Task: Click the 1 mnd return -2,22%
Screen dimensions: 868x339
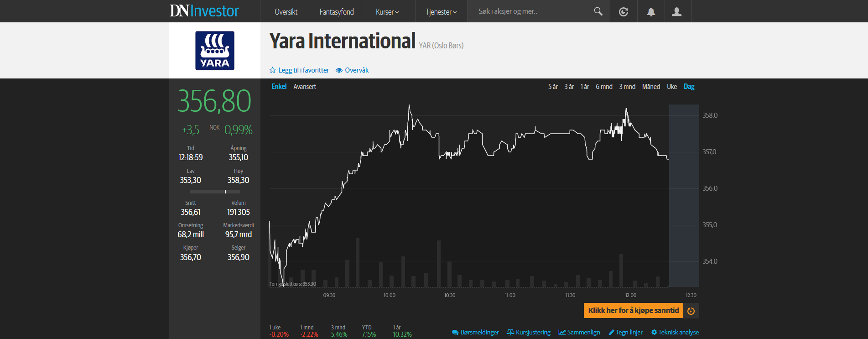Action: [309, 334]
